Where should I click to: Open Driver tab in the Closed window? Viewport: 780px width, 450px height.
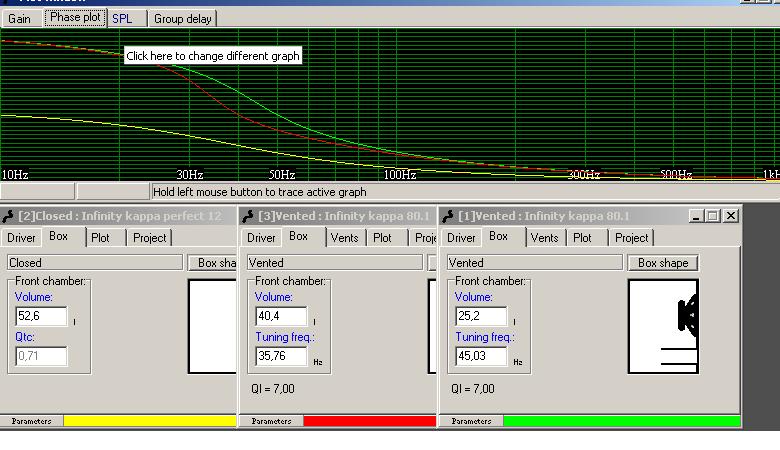click(22, 238)
